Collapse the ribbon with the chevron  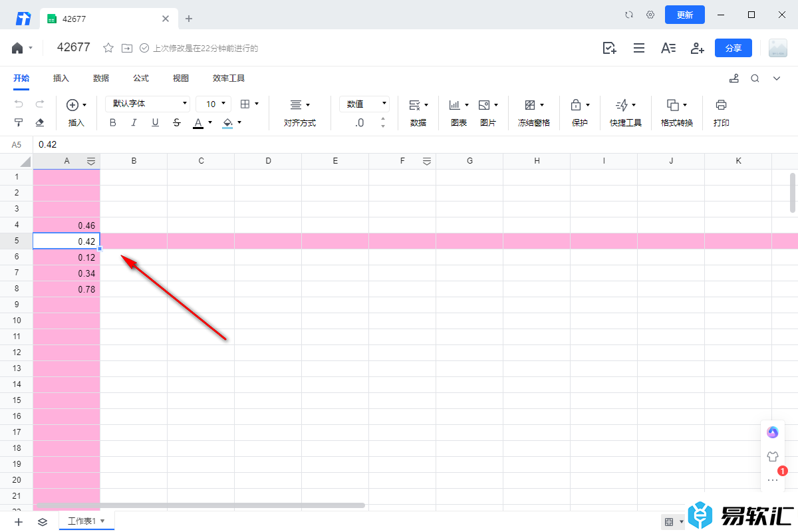(776, 78)
